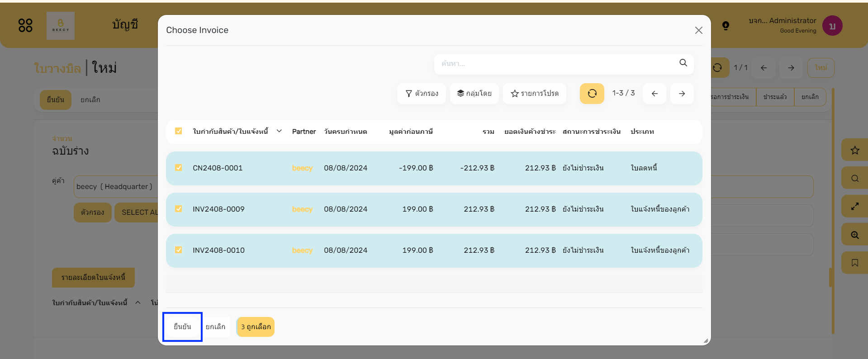Uncheck the CN2408-0001 row checkbox
Viewport: 868px width, 359px height.
point(179,168)
